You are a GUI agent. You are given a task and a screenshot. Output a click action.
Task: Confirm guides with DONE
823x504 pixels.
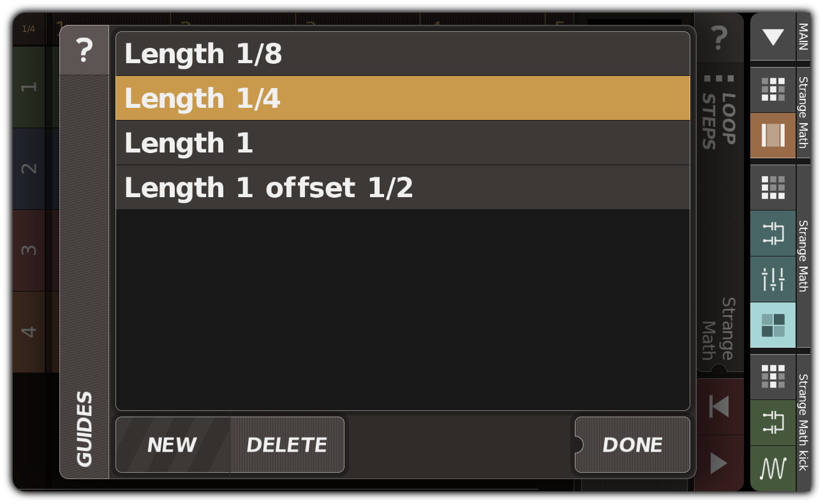632,445
